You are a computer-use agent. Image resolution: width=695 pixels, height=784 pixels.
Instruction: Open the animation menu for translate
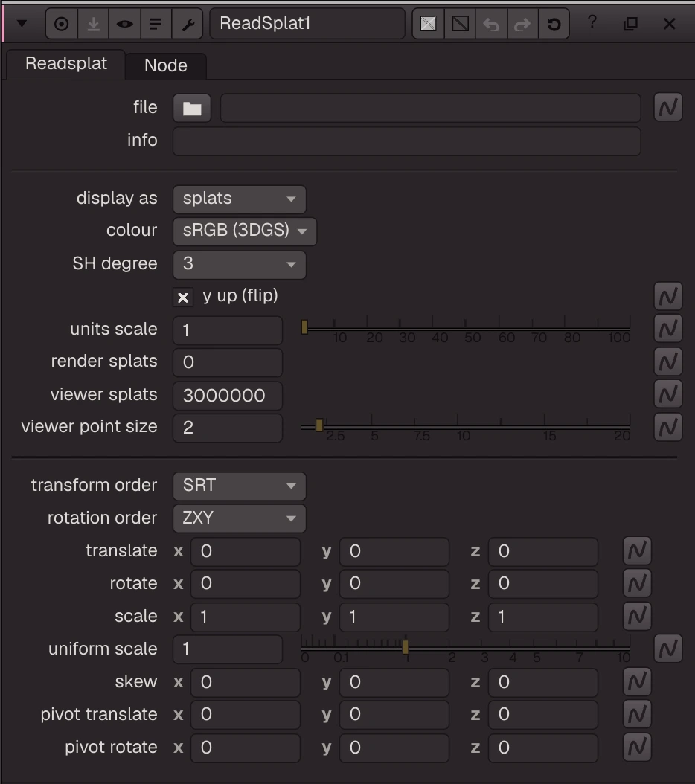[637, 550]
